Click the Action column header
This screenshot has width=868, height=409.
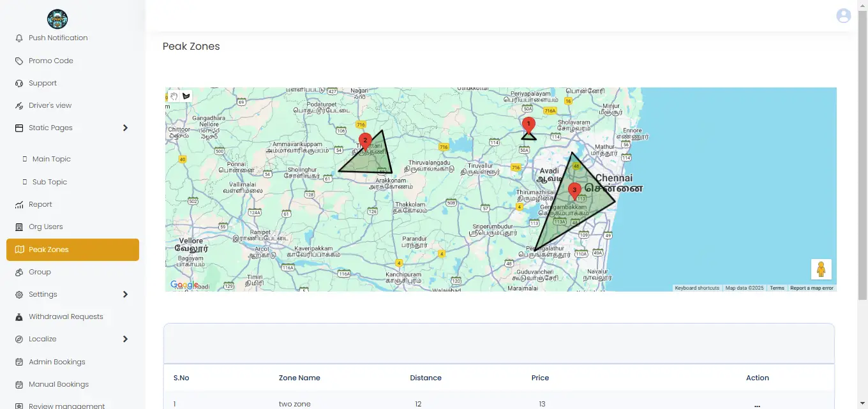[x=758, y=378]
